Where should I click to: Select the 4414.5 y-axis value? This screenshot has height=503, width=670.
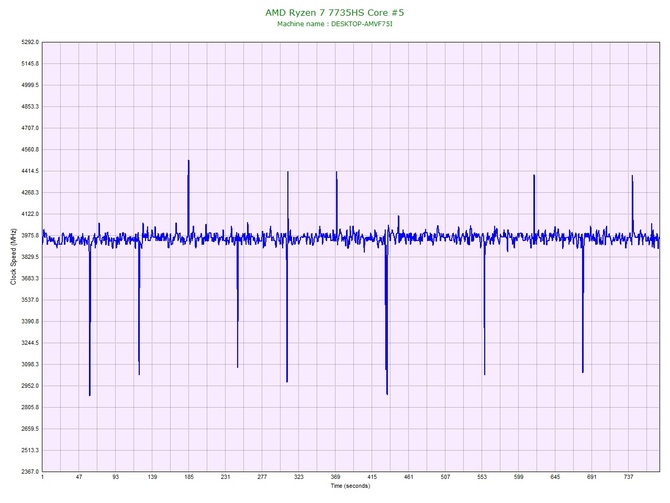click(x=30, y=171)
